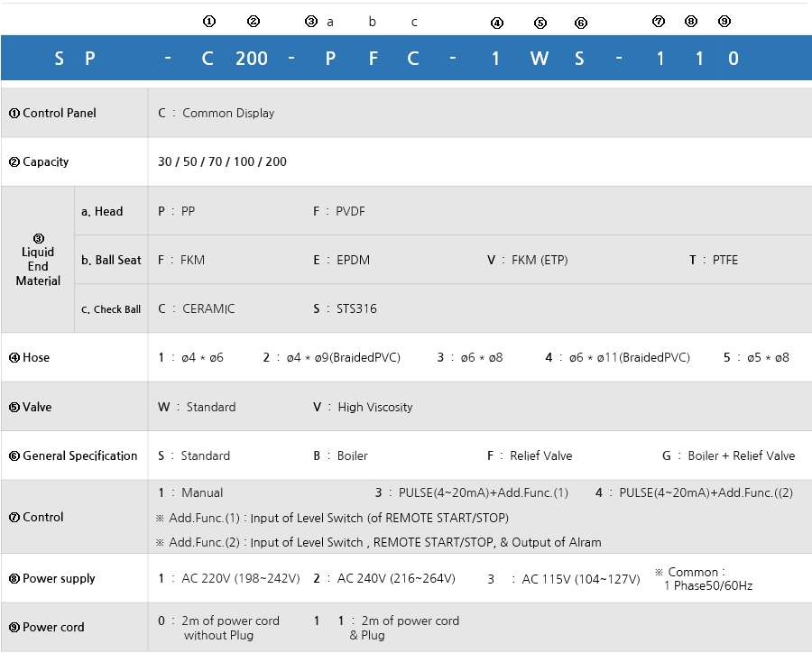
Task: Click the circled 1 marker above the model code
Action: pyautogui.click(x=209, y=21)
